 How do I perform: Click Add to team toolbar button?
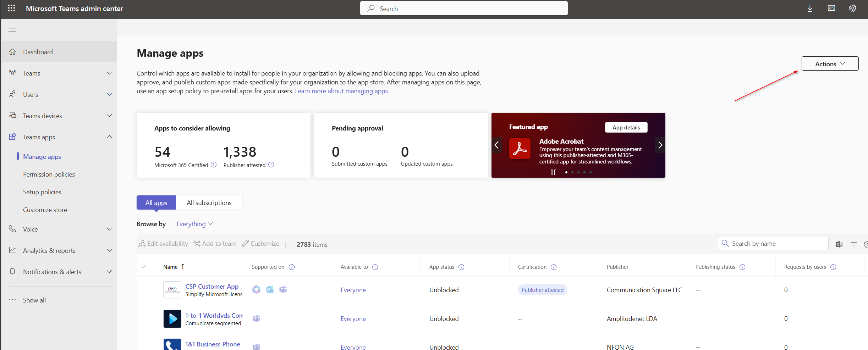215,244
